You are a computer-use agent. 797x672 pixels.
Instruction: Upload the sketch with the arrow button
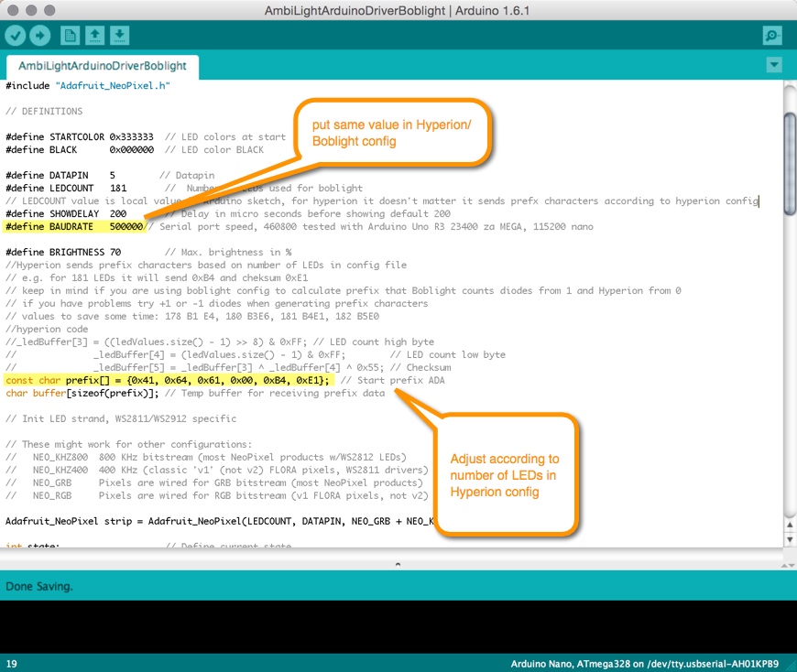pos(40,35)
